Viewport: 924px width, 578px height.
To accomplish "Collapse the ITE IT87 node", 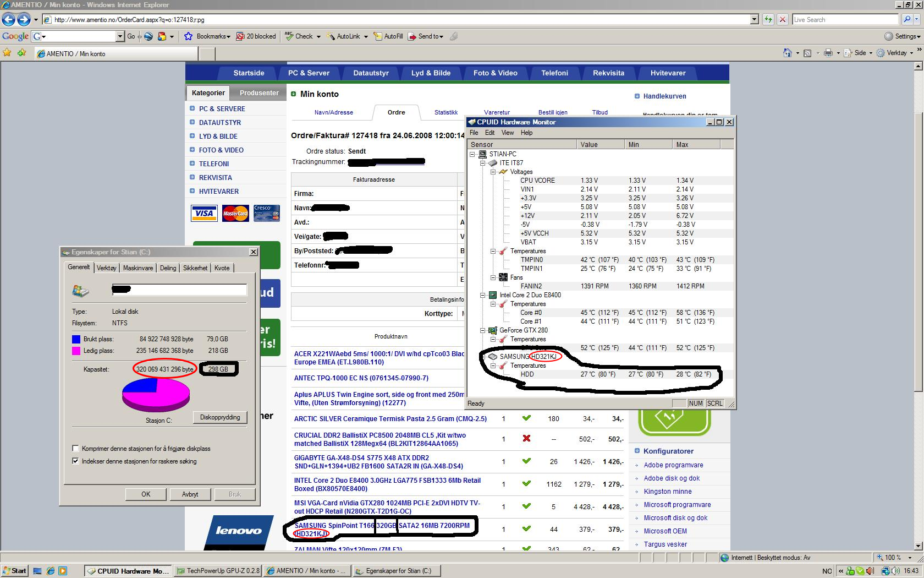I will tap(482, 163).
